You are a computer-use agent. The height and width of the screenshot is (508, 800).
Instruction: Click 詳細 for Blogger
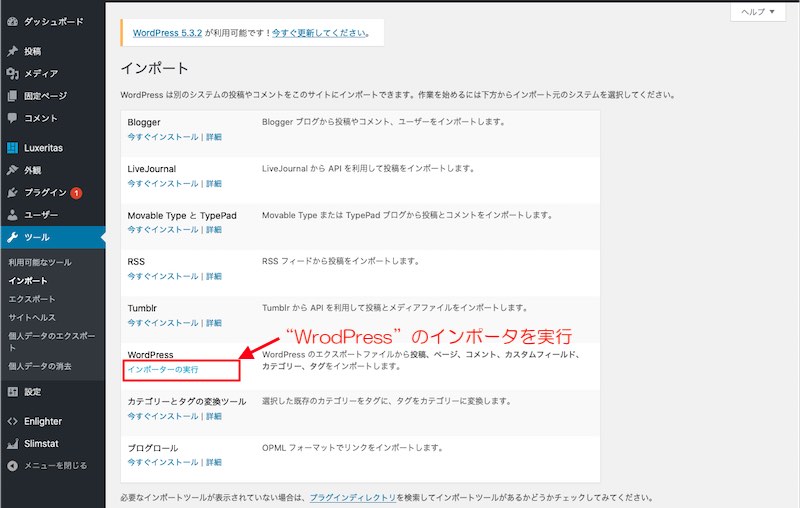point(214,137)
